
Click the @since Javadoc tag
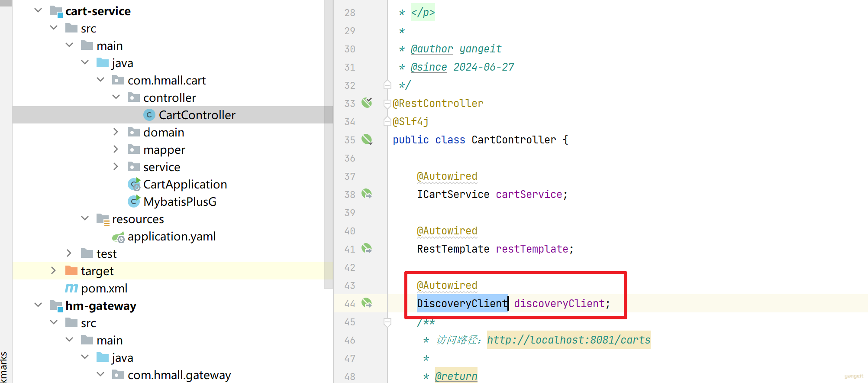[429, 67]
